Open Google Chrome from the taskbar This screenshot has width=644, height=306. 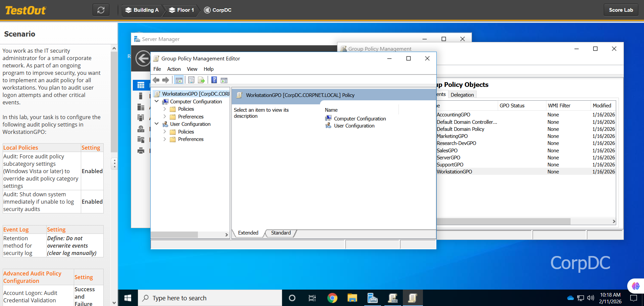click(332, 298)
